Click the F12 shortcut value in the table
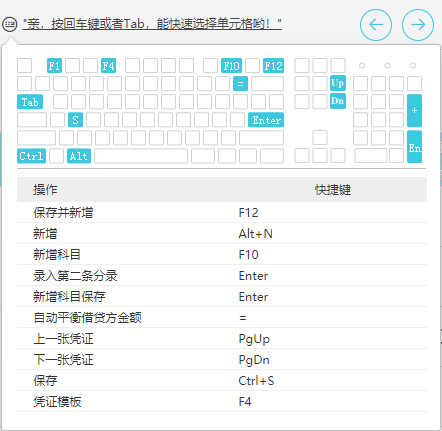This screenshot has width=442, height=431. [x=248, y=213]
